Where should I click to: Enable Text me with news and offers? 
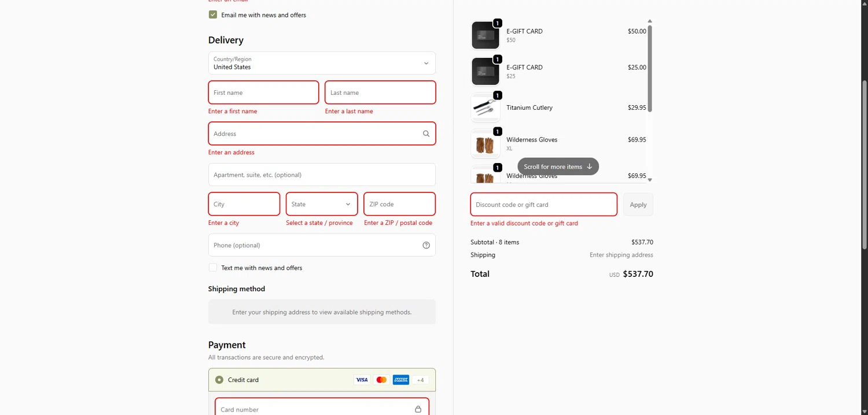213,268
